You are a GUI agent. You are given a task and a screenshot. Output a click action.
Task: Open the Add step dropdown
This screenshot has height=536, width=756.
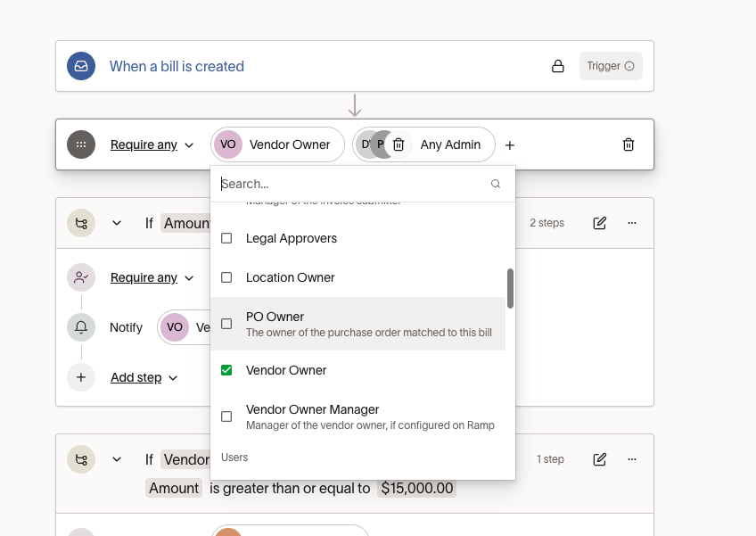pyautogui.click(x=144, y=377)
